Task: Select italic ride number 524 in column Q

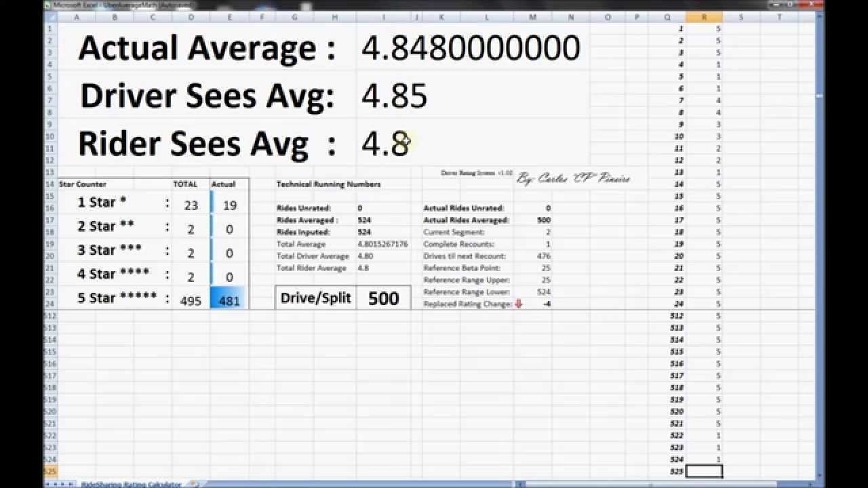Action: click(675, 460)
